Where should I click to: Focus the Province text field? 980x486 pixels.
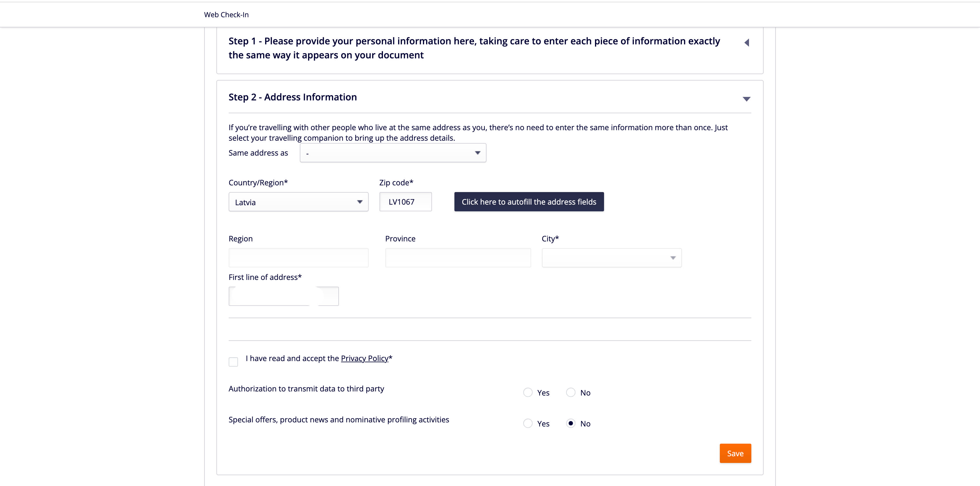[x=458, y=258]
